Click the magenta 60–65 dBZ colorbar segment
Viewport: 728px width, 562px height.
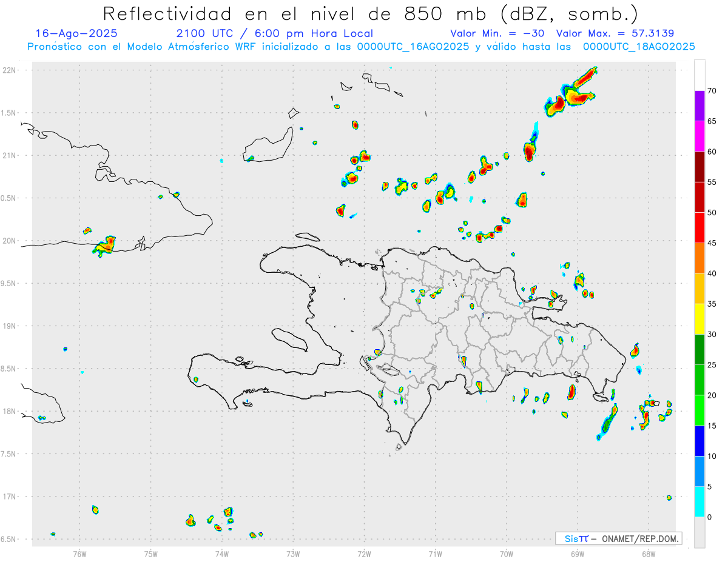pos(699,136)
